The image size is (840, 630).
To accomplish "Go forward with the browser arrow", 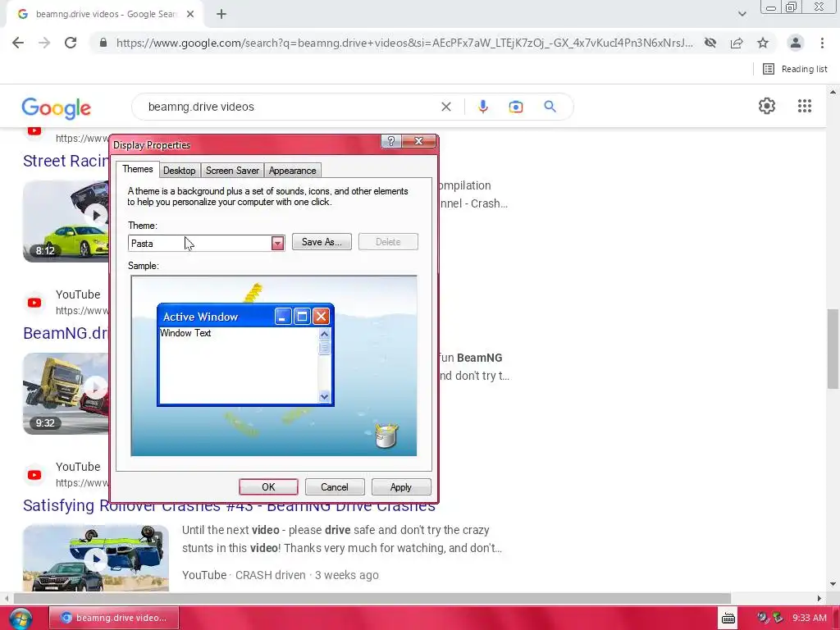I will (44, 43).
